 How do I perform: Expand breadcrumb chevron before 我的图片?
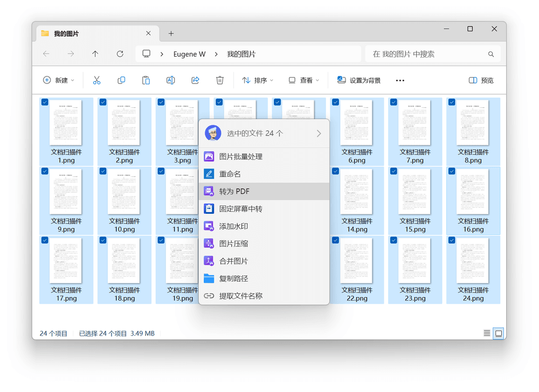pos(216,54)
